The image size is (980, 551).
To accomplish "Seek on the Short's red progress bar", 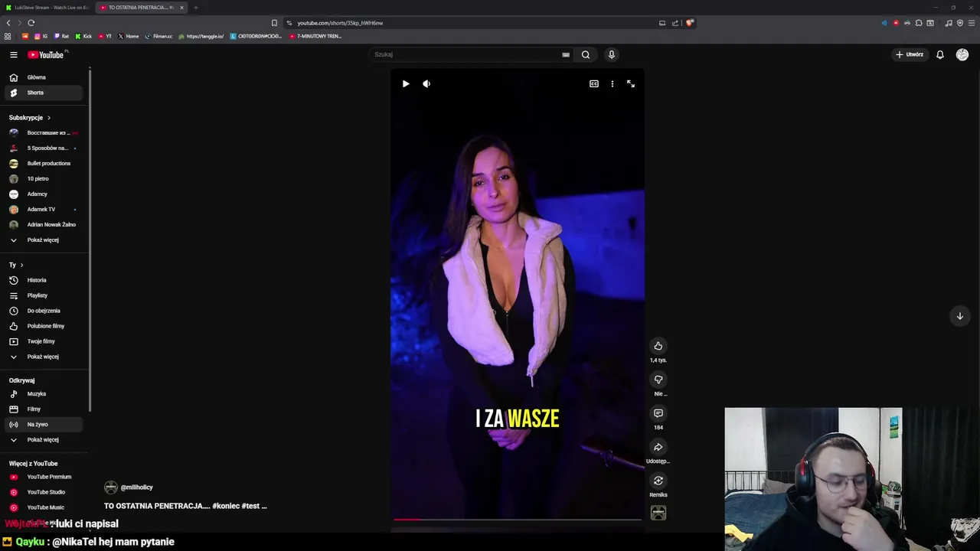I will [x=517, y=520].
